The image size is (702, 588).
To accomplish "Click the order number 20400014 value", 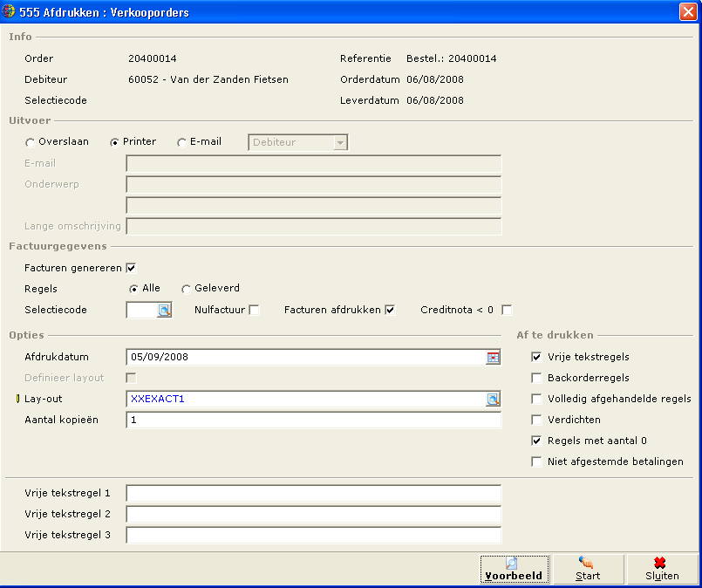I will point(153,58).
